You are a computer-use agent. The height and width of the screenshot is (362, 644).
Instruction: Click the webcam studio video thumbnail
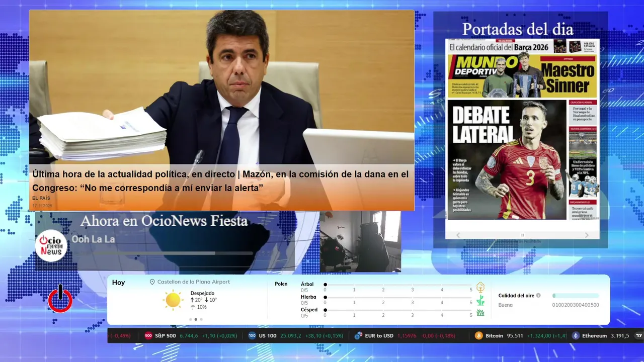pos(360,242)
